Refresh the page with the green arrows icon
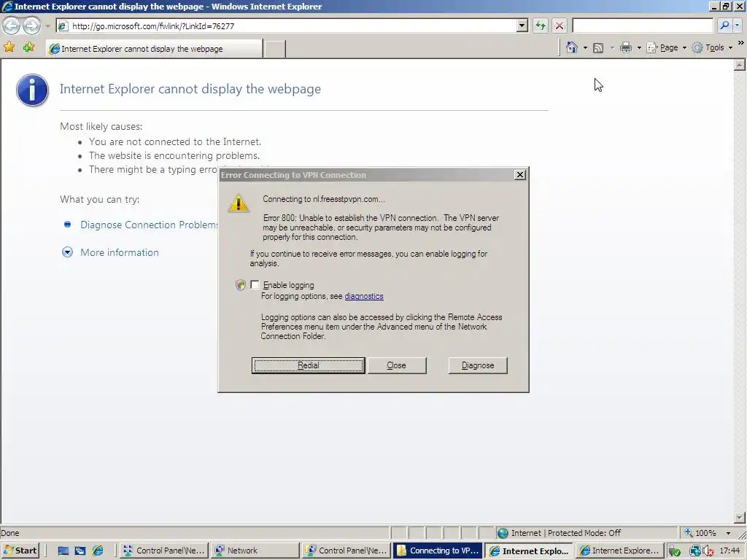Screen dimensions: 747x560 541,26
